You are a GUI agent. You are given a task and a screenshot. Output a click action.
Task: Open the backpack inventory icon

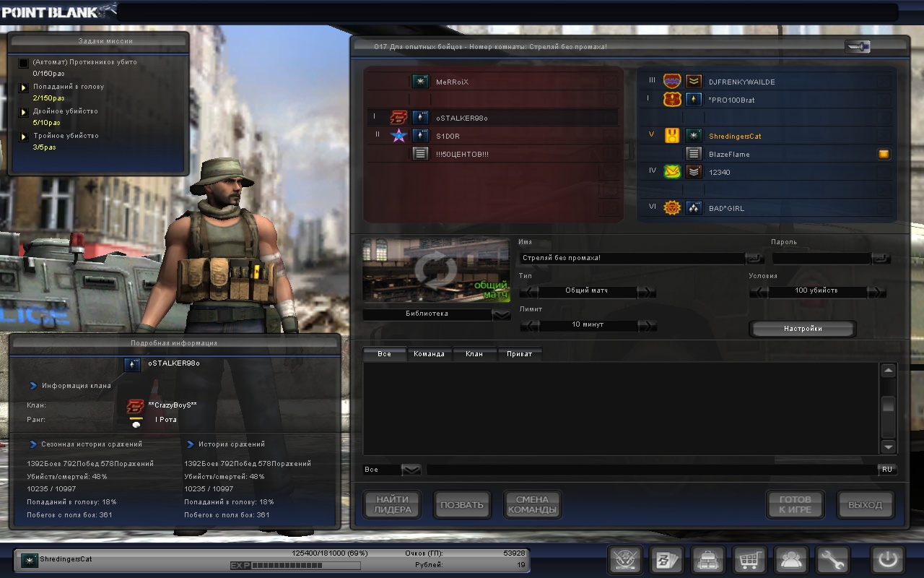pos(708,560)
